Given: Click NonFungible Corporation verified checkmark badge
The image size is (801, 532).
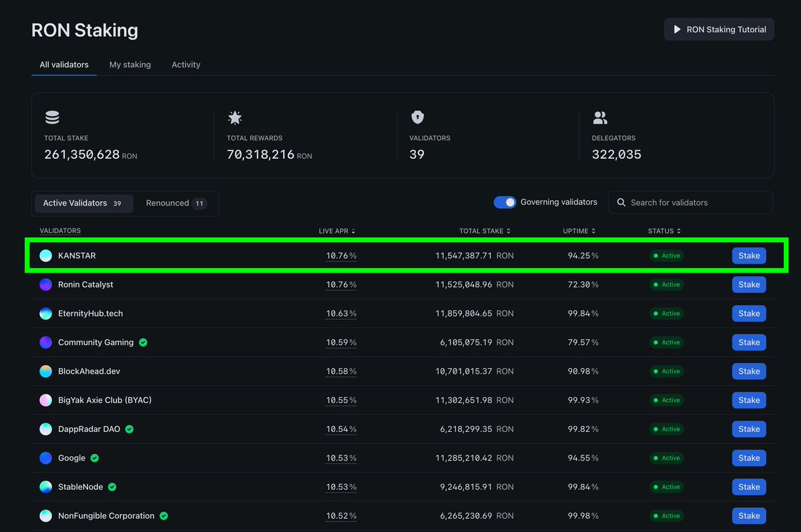Looking at the screenshot, I should pos(164,516).
